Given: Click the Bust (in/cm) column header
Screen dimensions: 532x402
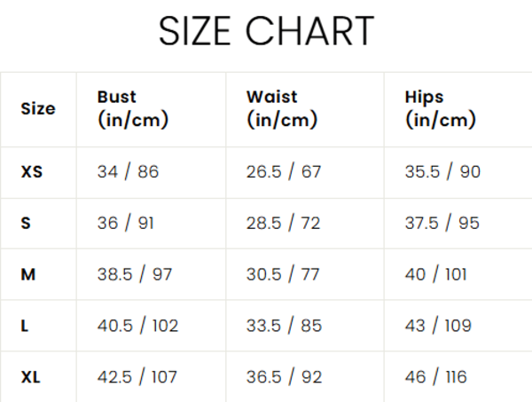Looking at the screenshot, I should point(133,108).
